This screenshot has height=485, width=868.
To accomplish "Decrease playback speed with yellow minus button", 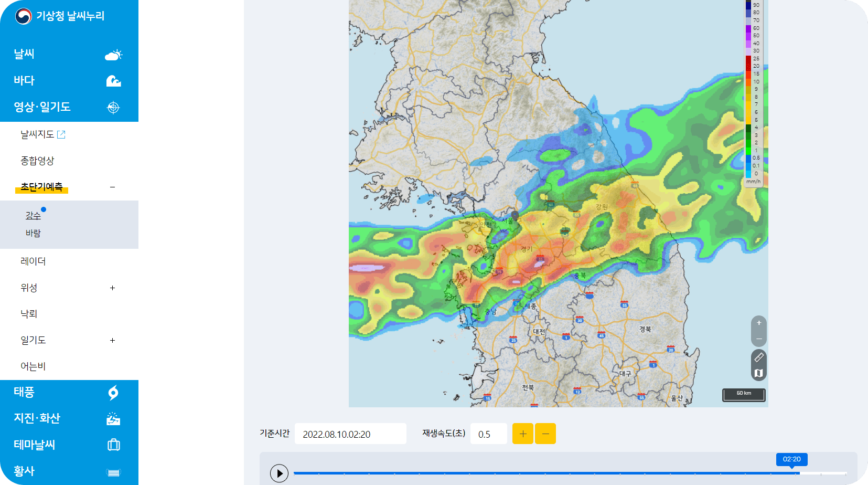I will pos(545,434).
